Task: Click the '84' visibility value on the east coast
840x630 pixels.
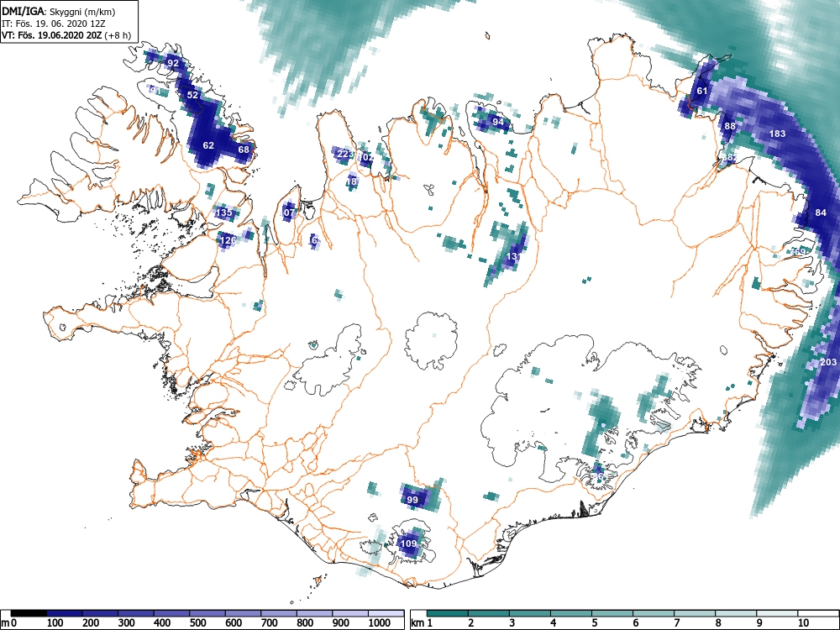Action: tap(821, 213)
